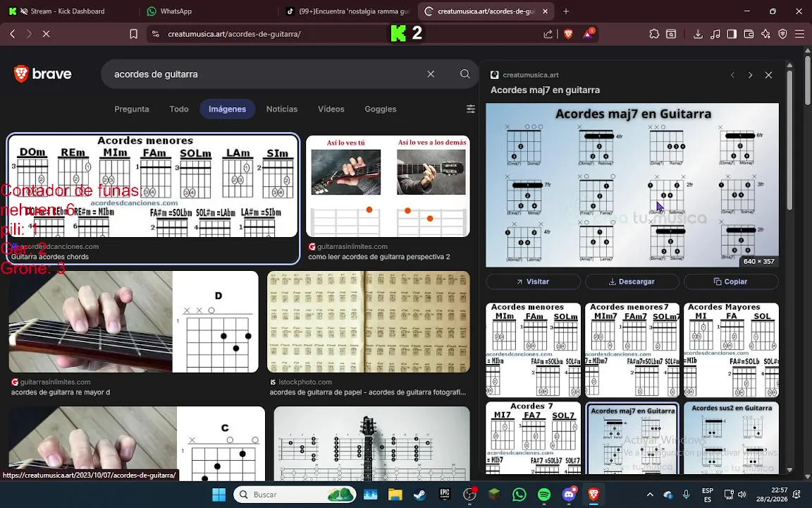Screen dimensions: 812x508
Task: Open Steam from the taskbar
Action: tap(419, 495)
